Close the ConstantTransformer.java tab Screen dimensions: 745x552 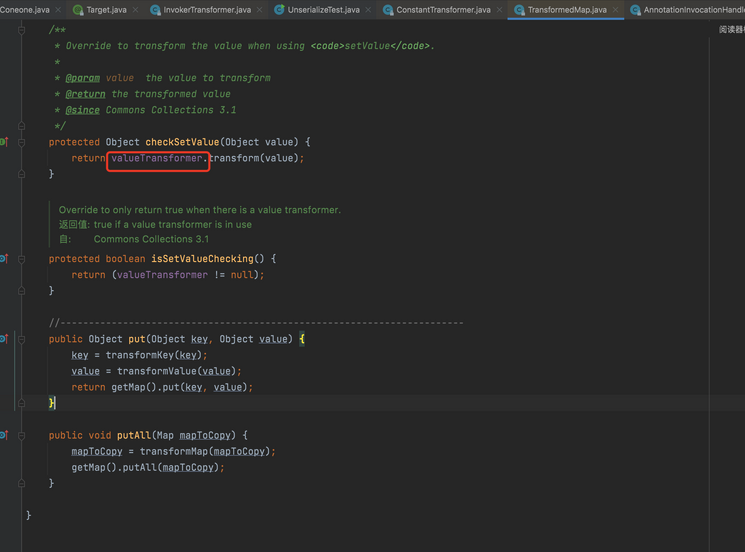[x=499, y=10]
